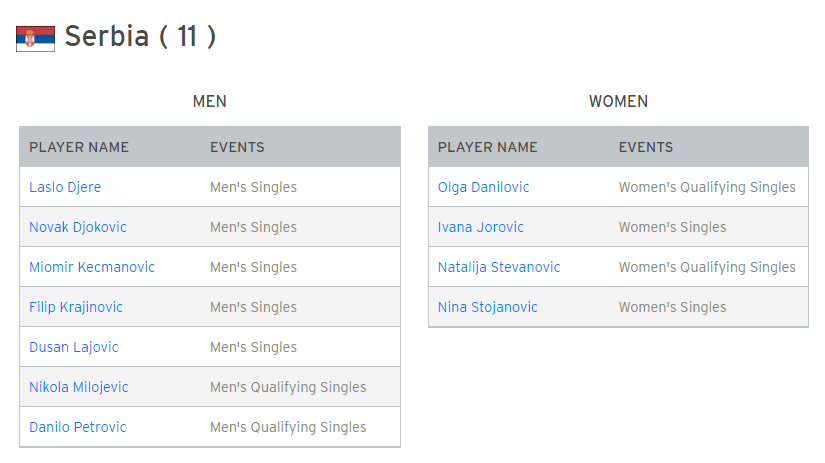Click PLAYER NAME header in Women table
This screenshot has height=463, width=825.
coord(488,147)
